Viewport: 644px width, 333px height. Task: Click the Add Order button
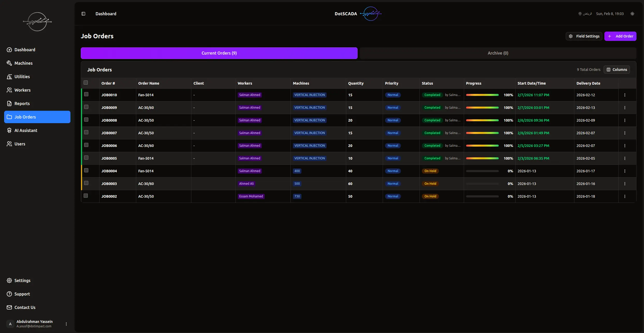pos(620,36)
